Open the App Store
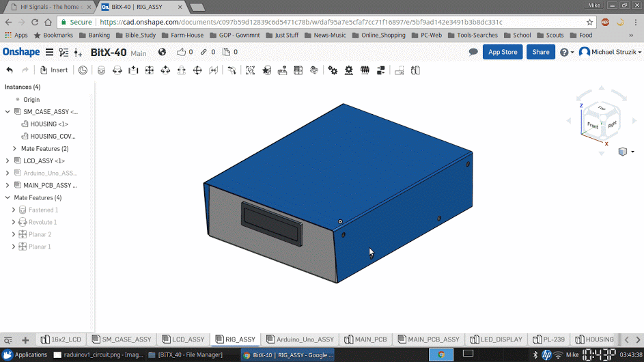The image size is (644, 362). click(x=503, y=52)
